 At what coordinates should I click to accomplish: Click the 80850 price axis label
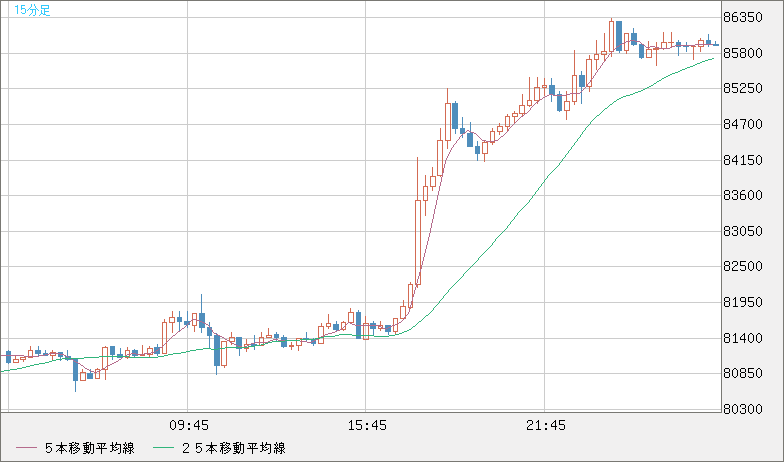pos(743,373)
